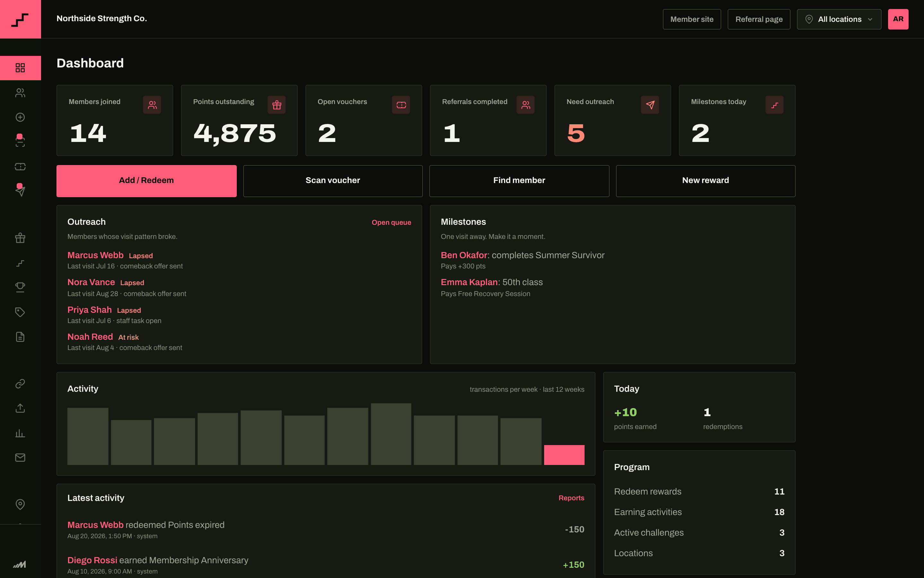This screenshot has width=924, height=578.
Task: Expand the All locations dropdown
Action: [839, 19]
